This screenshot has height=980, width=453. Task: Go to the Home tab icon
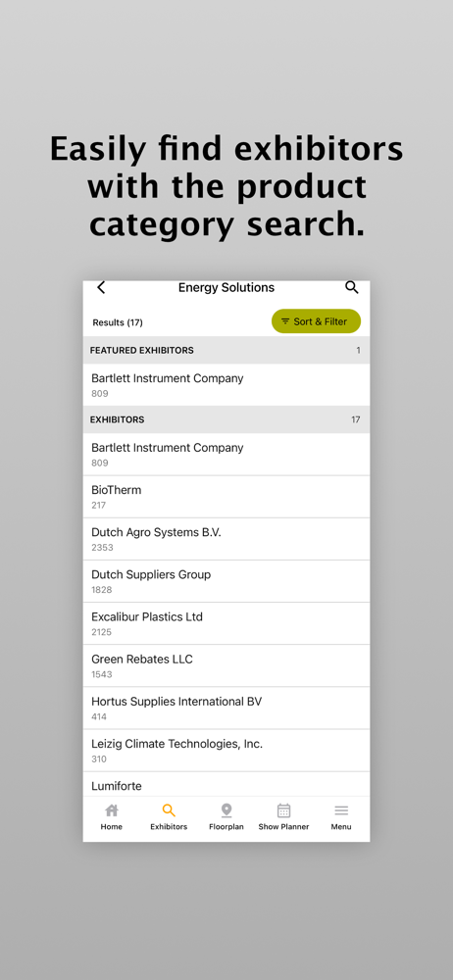point(112,810)
